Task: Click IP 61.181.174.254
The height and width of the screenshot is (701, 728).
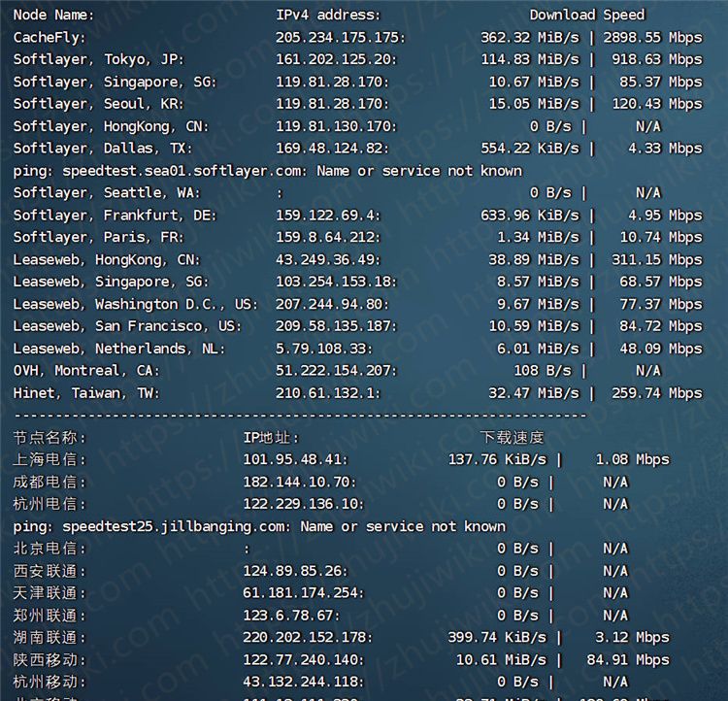Action: (x=304, y=593)
